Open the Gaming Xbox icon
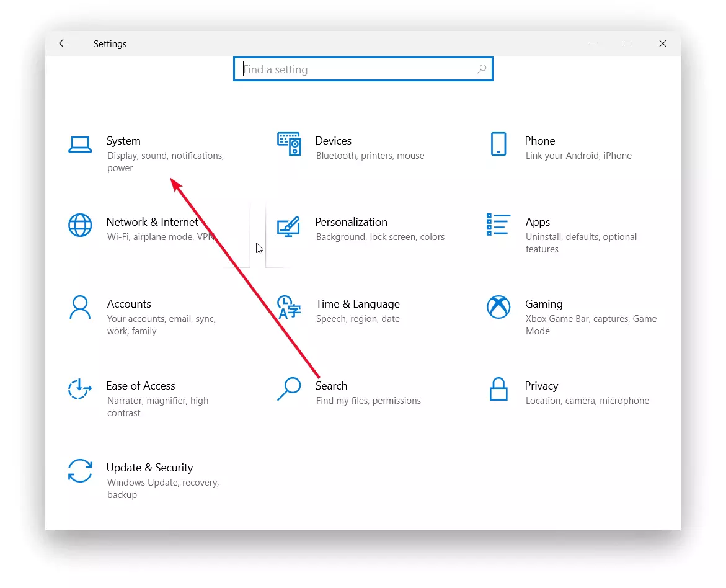The height and width of the screenshot is (588, 726). tap(498, 307)
